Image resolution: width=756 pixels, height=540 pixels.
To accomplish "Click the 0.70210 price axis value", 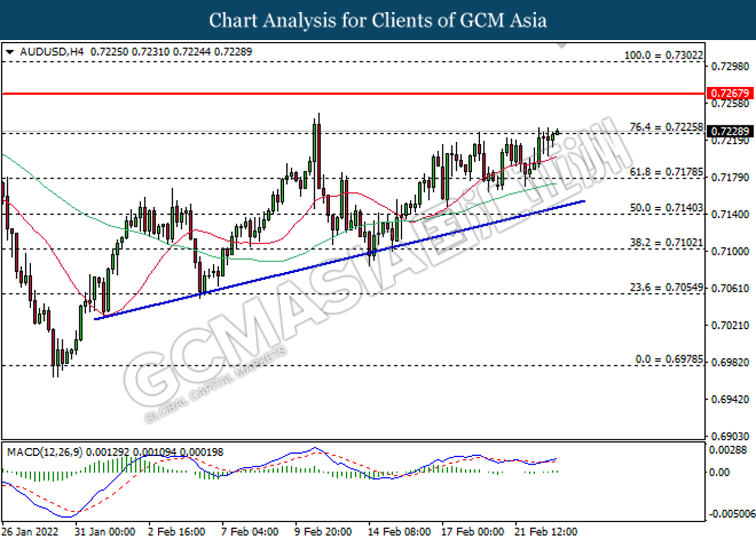I will [730, 325].
